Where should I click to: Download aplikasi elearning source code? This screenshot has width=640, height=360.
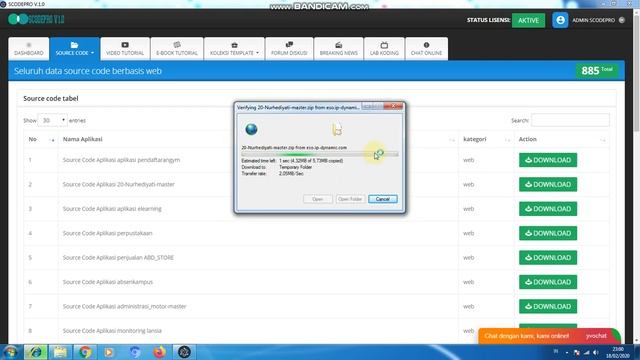548,209
